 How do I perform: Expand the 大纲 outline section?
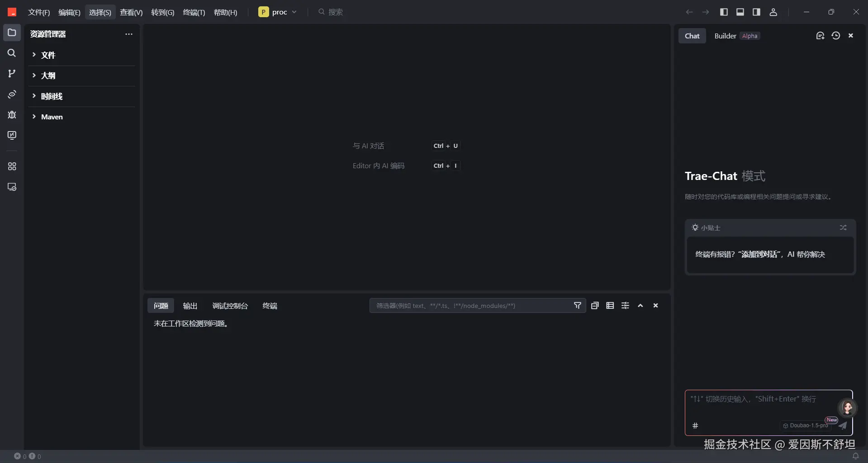click(x=82, y=76)
